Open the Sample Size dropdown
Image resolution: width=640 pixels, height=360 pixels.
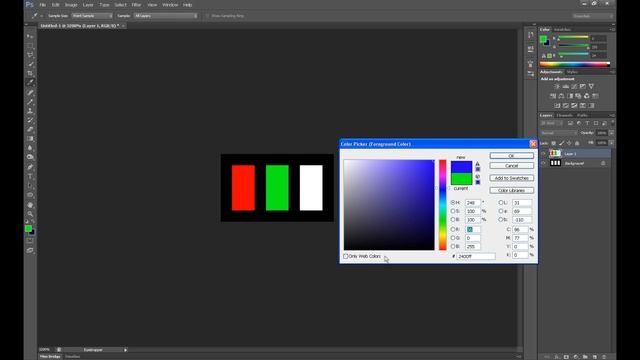[92, 16]
